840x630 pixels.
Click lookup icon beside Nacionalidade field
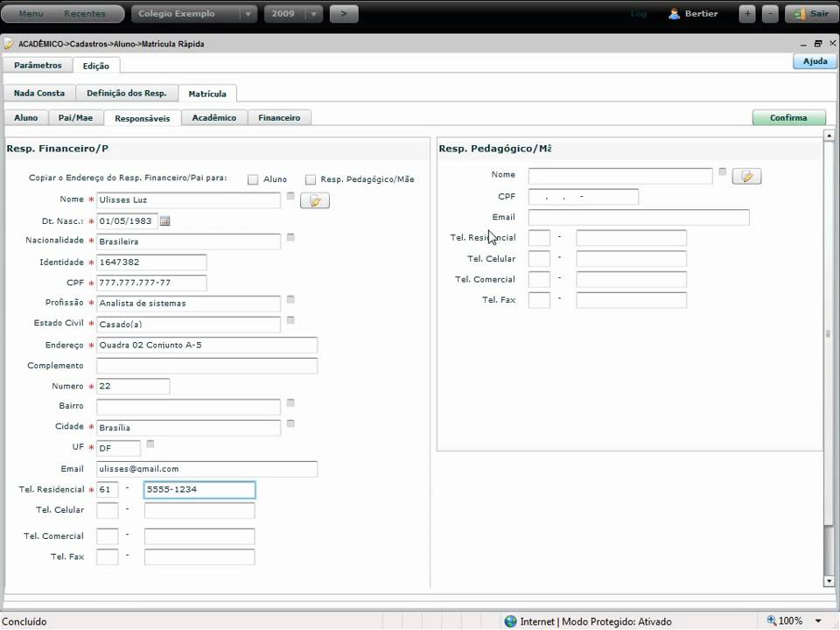290,237
